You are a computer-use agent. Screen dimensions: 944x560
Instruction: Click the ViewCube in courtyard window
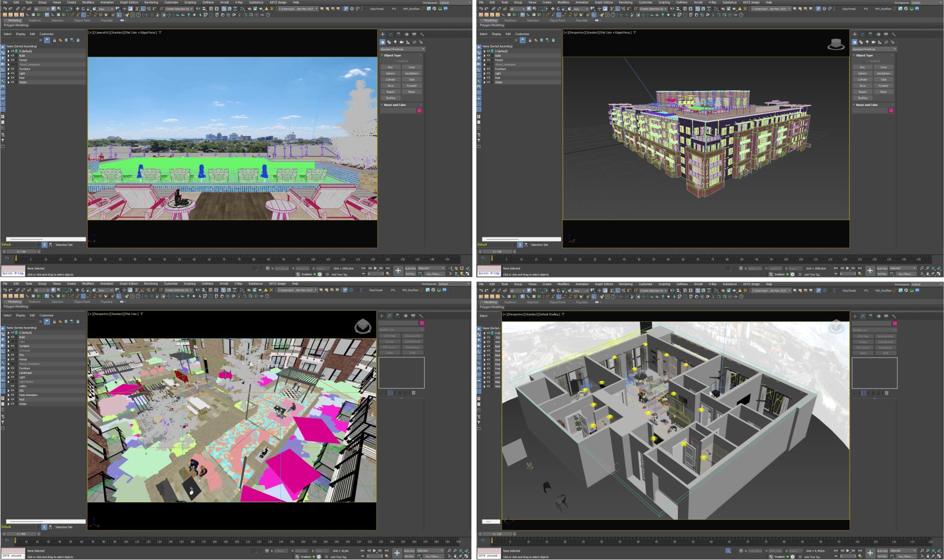click(363, 326)
